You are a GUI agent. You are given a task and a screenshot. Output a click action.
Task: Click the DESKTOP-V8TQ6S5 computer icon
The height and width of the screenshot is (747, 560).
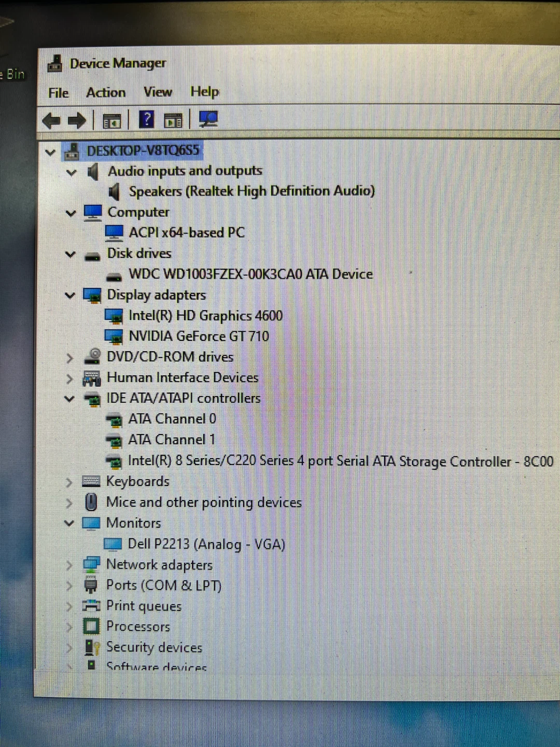(x=72, y=151)
